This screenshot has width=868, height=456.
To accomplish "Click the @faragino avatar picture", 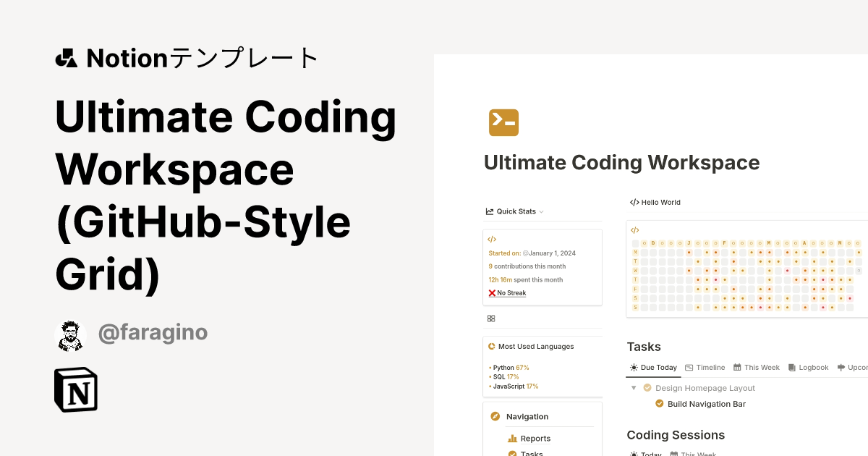I will point(70,334).
